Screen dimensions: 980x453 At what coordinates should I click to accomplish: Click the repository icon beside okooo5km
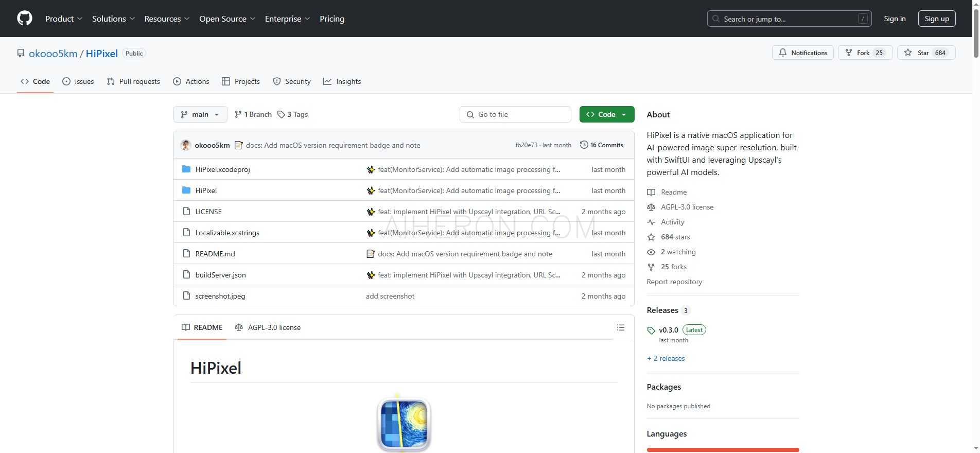21,53
